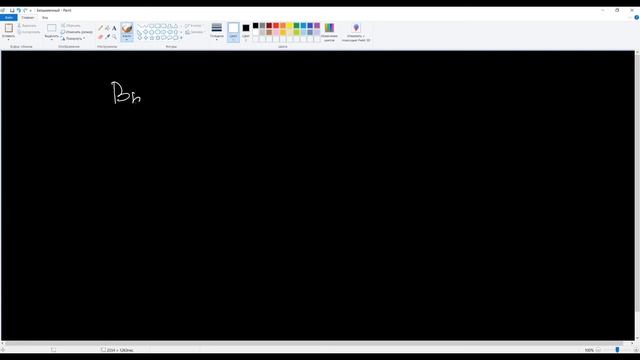The width and height of the screenshot is (640, 360).
Task: Click the Undo arrow in title bar
Action: [x=19, y=11]
